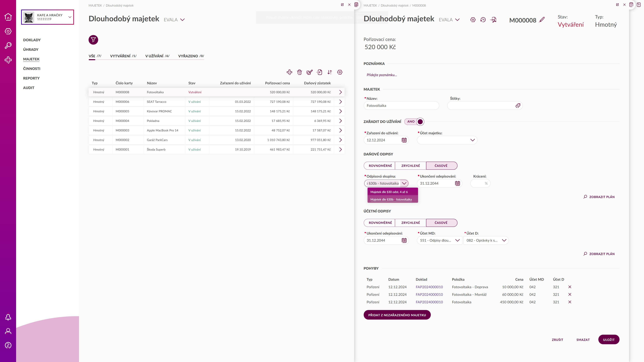Select ČASOVÉ under Účetní odpisy
This screenshot has height=362, width=644.
442,223
